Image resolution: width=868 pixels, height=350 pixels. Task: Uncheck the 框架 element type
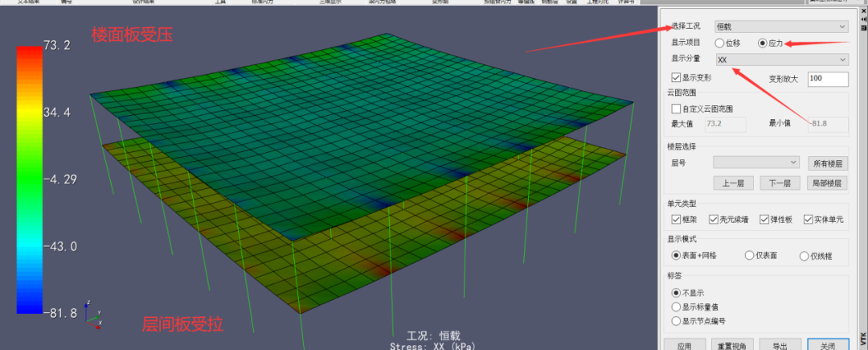(x=675, y=220)
